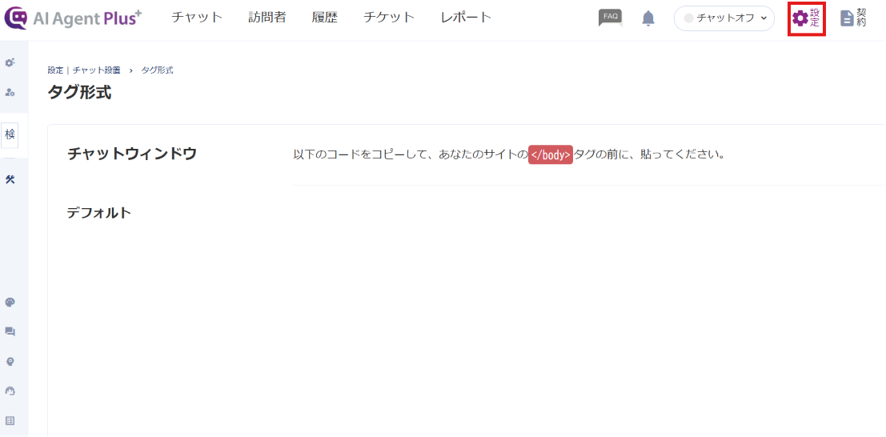Viewport: 886px width, 437px height.
Task: Click the sidebar palette icon
Action: 10,302
